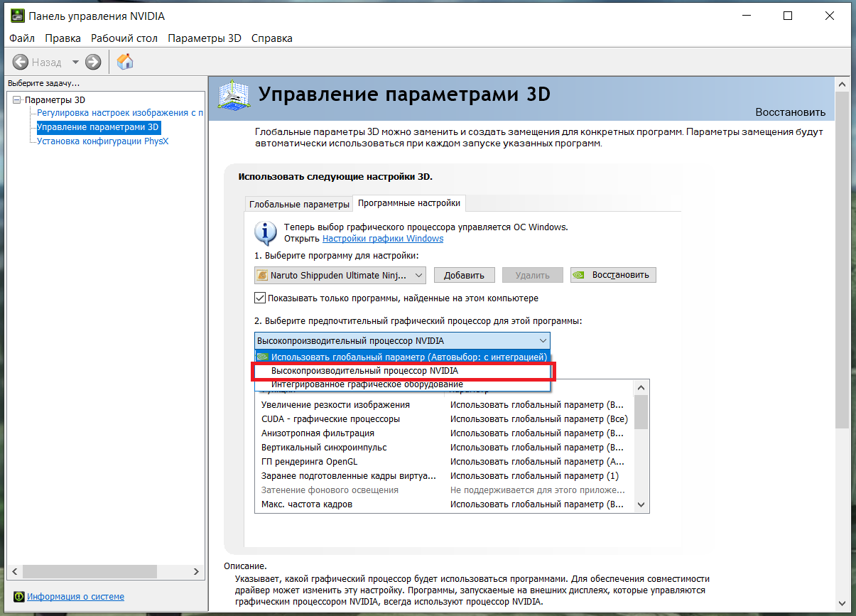
Task: Select 'Управление параметрами 3D' tree item
Action: pyautogui.click(x=99, y=127)
